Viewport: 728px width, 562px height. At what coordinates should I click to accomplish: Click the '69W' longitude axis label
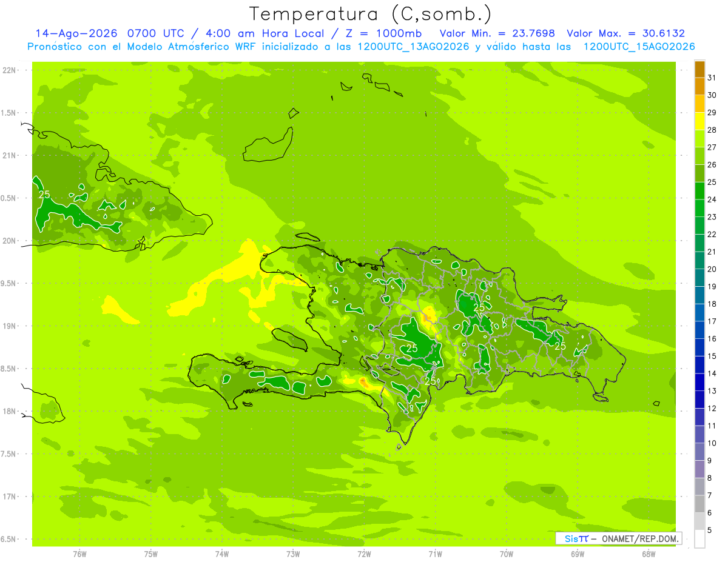pyautogui.click(x=578, y=554)
